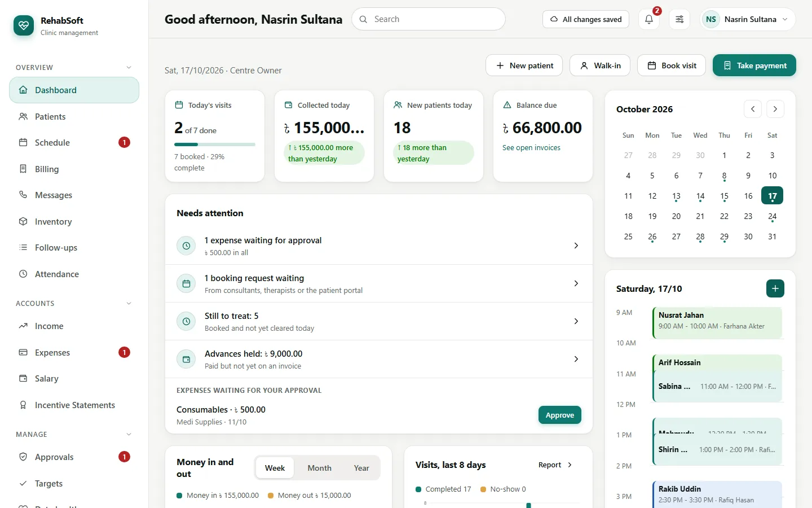Go to Schedule in the sidebar

click(74, 142)
